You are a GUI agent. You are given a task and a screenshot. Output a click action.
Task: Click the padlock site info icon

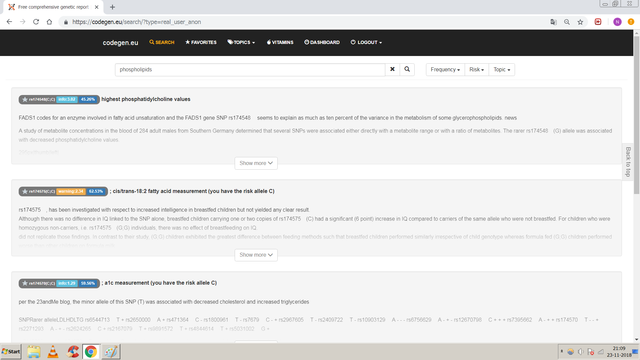66,22
